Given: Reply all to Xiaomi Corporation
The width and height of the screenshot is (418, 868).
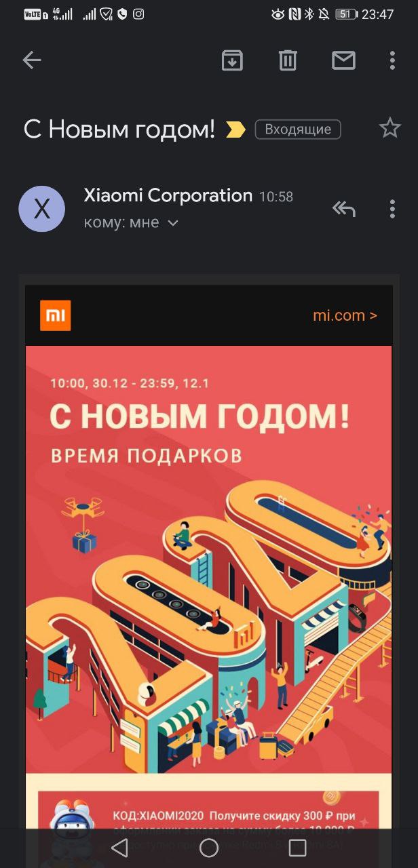Looking at the screenshot, I should click(x=343, y=209).
